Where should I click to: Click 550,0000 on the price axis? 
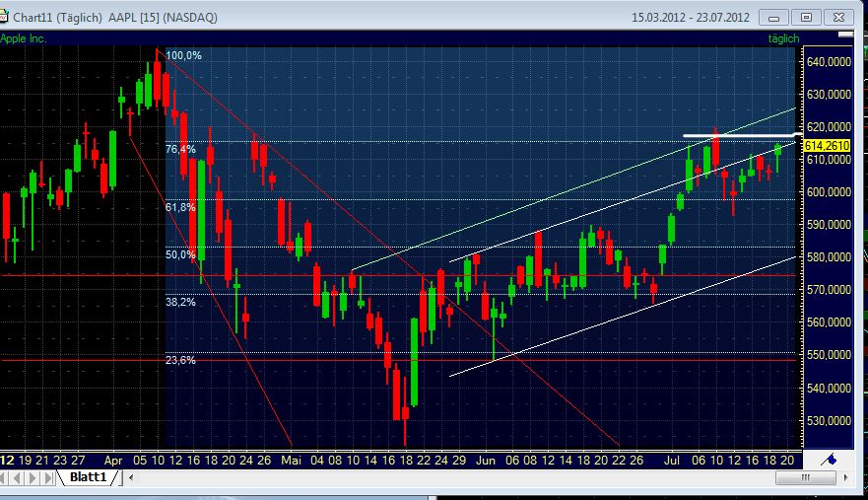tap(830, 355)
